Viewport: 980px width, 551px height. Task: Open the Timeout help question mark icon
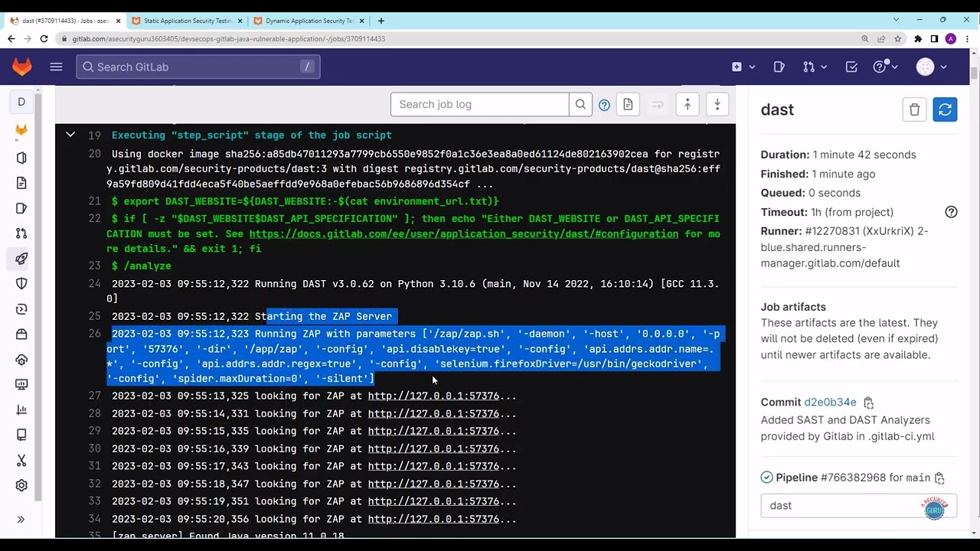pyautogui.click(x=951, y=212)
